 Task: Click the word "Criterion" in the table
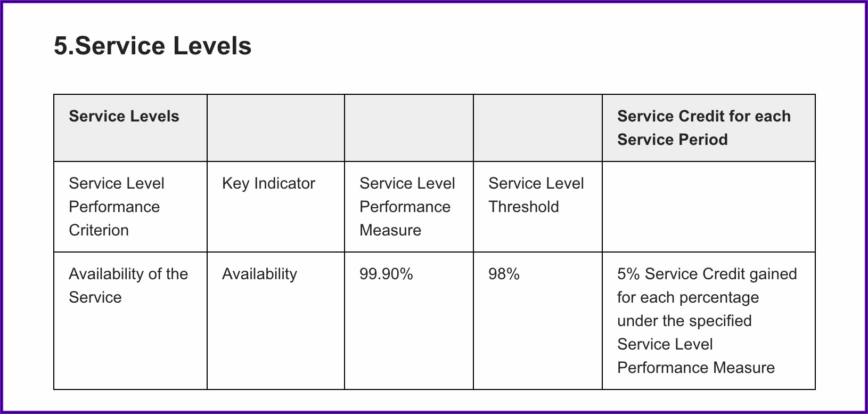pos(99,230)
